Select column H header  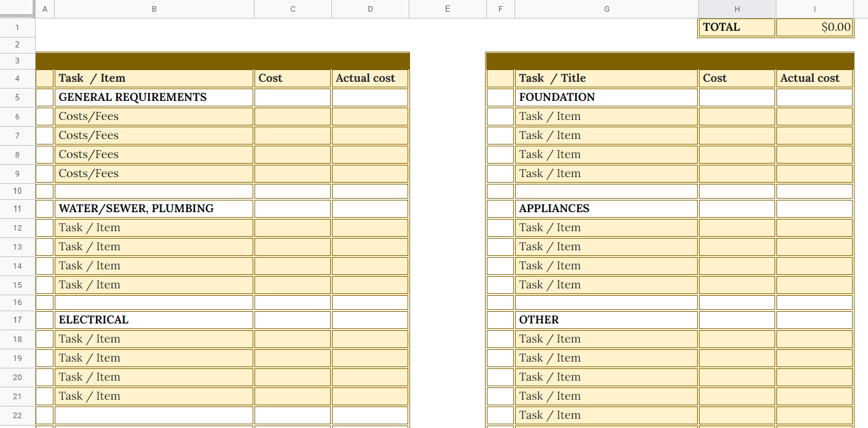[x=736, y=9]
